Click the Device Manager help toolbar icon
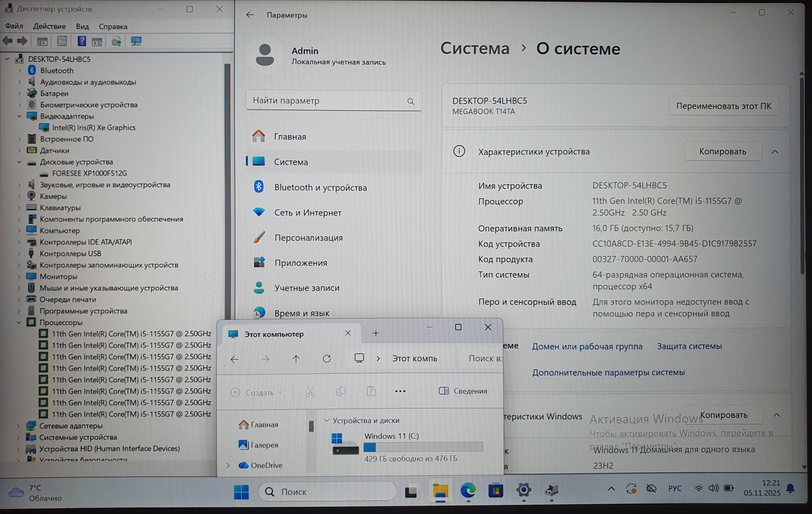812x514 pixels. point(82,41)
